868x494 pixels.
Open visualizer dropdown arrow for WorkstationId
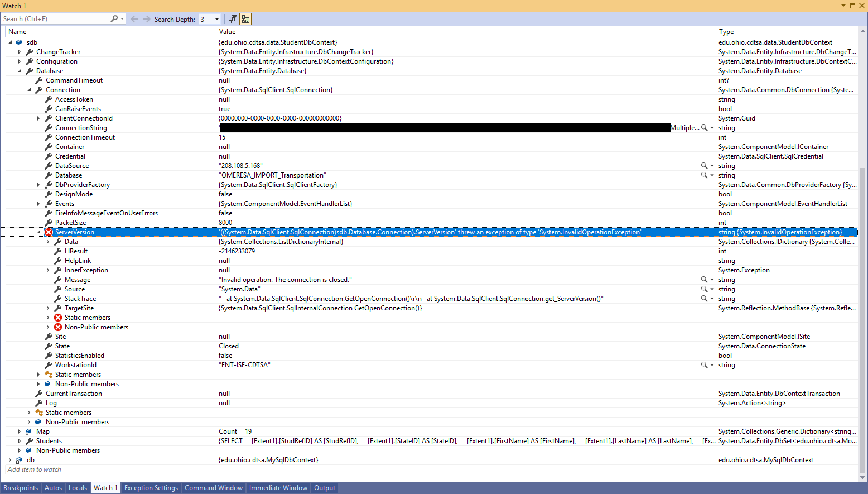pyautogui.click(x=712, y=365)
